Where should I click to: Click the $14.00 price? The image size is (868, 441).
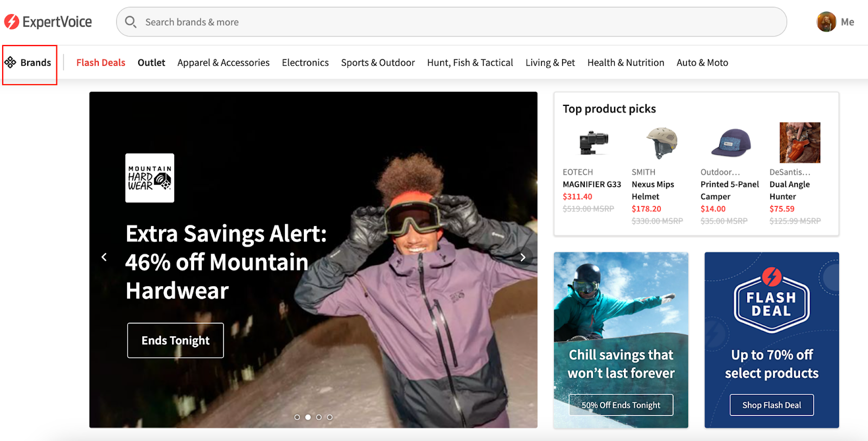713,209
